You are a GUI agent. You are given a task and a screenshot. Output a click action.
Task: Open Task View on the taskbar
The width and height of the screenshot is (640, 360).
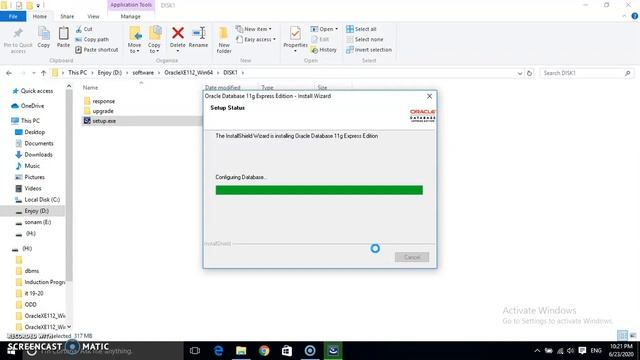pos(195,351)
